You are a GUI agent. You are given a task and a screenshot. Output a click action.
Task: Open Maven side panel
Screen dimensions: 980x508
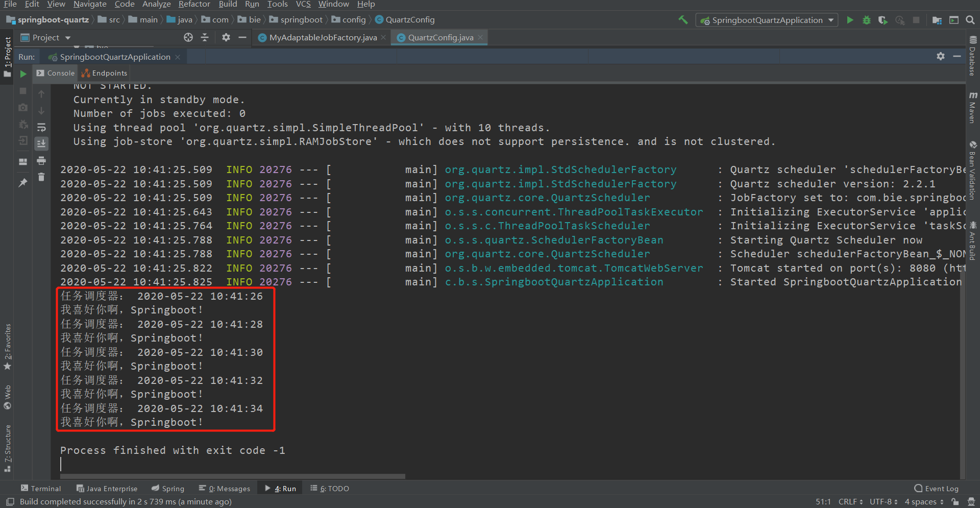pos(973,107)
